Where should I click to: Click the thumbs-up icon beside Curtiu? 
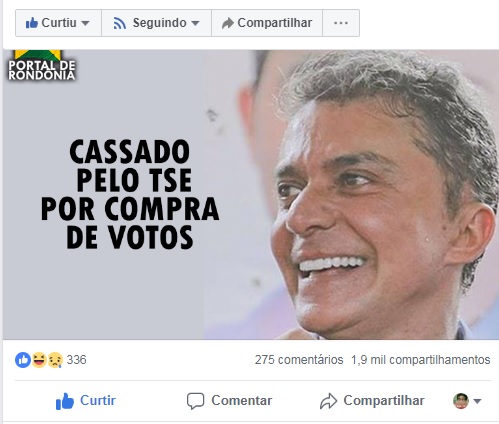[x=32, y=23]
